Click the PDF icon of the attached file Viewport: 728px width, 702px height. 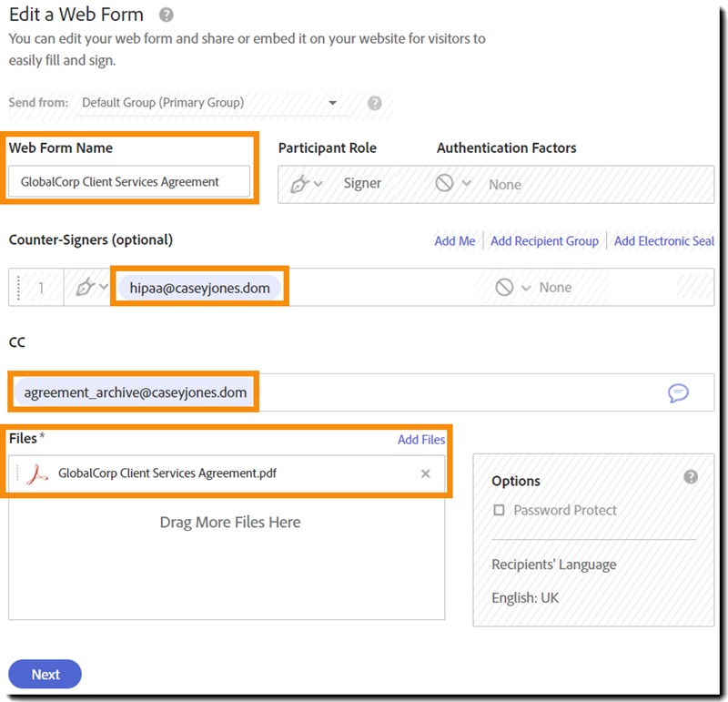[x=37, y=473]
